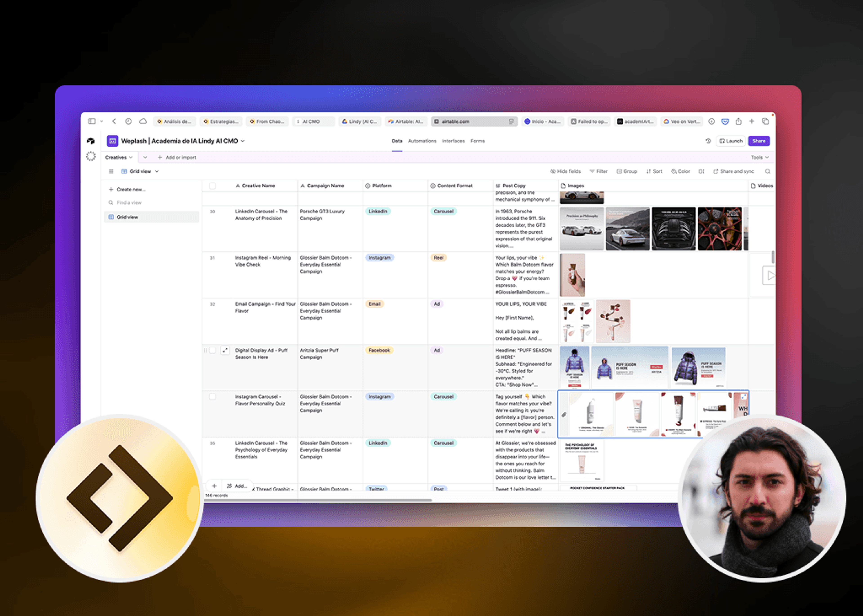Image resolution: width=863 pixels, height=616 pixels.
Task: Open the AI CMO browser tab
Action: click(314, 121)
